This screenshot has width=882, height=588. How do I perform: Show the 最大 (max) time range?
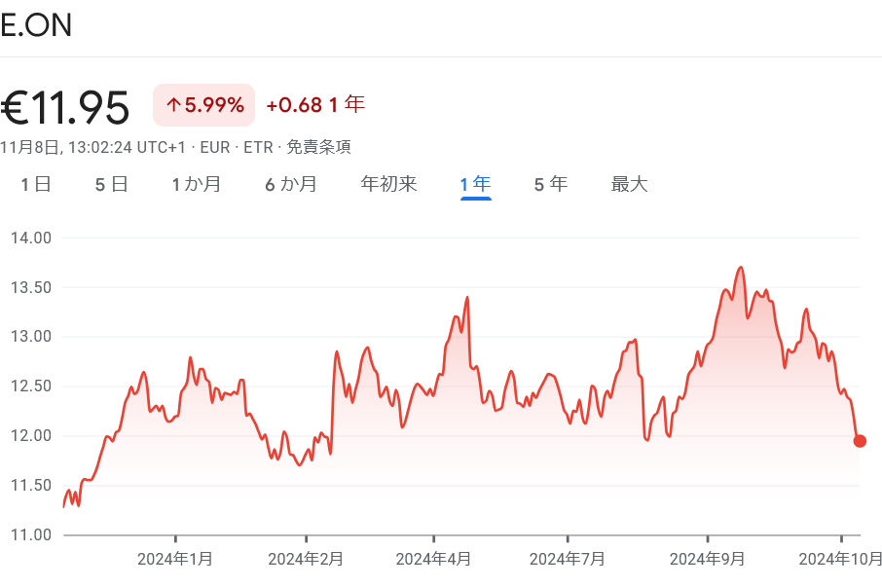click(x=630, y=183)
